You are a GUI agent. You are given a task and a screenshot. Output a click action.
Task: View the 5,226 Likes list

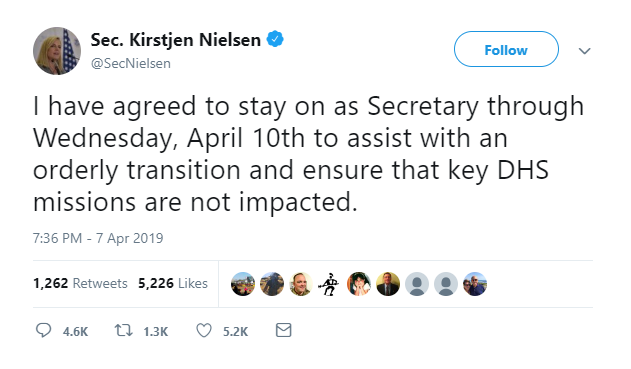(x=173, y=283)
